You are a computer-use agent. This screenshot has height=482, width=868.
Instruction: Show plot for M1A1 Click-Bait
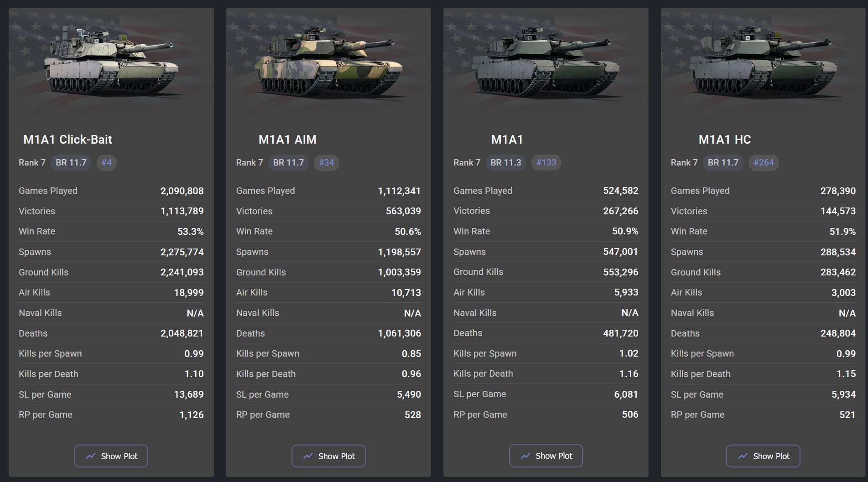(x=111, y=456)
